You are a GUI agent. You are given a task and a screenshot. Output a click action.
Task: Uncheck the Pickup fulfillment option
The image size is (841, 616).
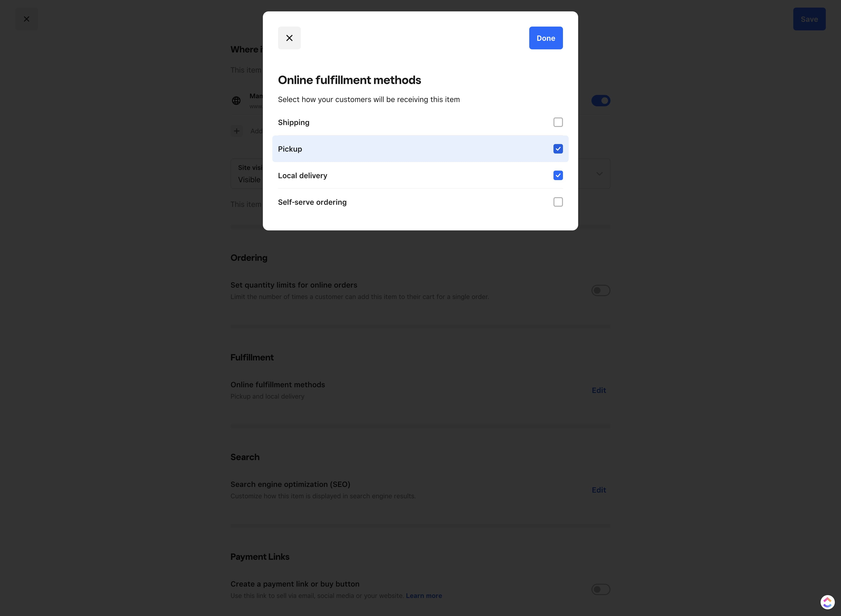point(558,149)
